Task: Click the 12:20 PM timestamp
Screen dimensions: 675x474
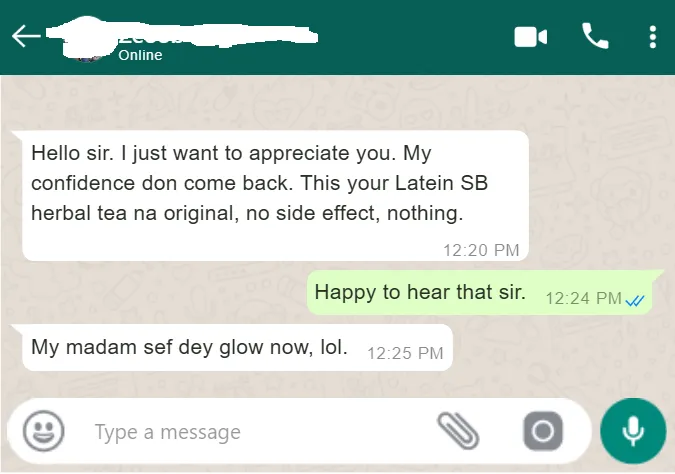Action: click(x=481, y=250)
